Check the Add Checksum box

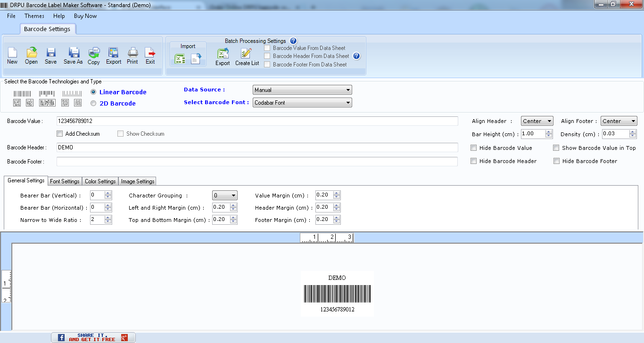pyautogui.click(x=59, y=134)
